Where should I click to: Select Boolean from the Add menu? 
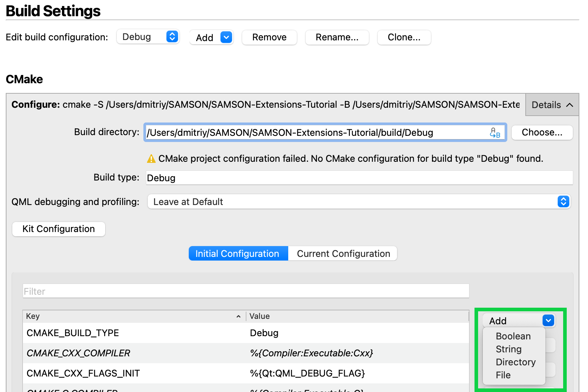513,336
